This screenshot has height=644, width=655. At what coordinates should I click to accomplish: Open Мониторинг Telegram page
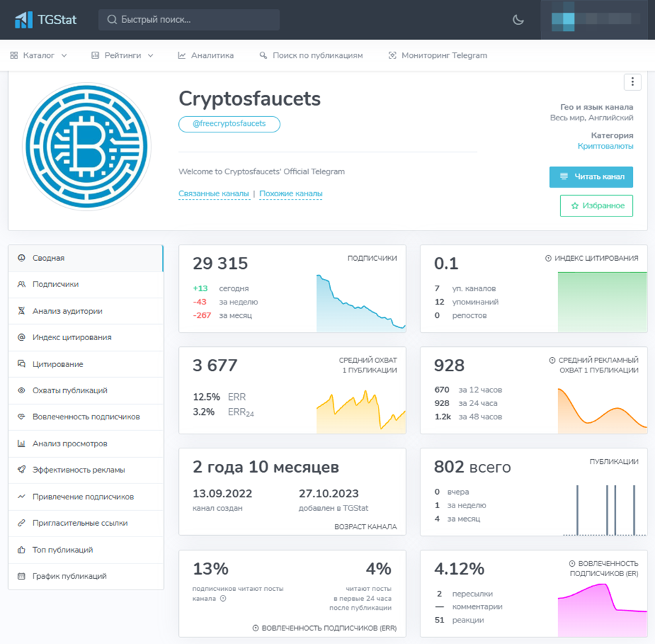coord(438,55)
